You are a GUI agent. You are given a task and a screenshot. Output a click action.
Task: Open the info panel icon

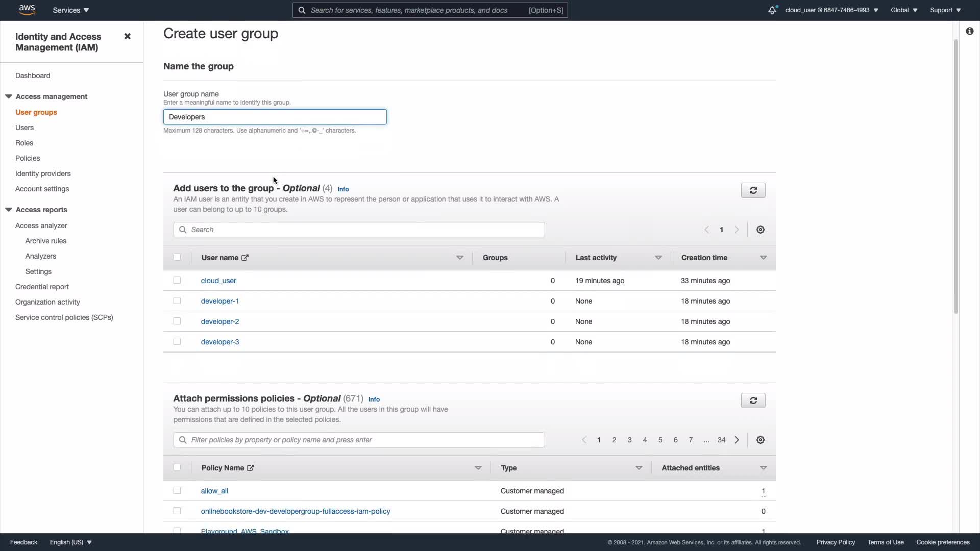pyautogui.click(x=969, y=31)
